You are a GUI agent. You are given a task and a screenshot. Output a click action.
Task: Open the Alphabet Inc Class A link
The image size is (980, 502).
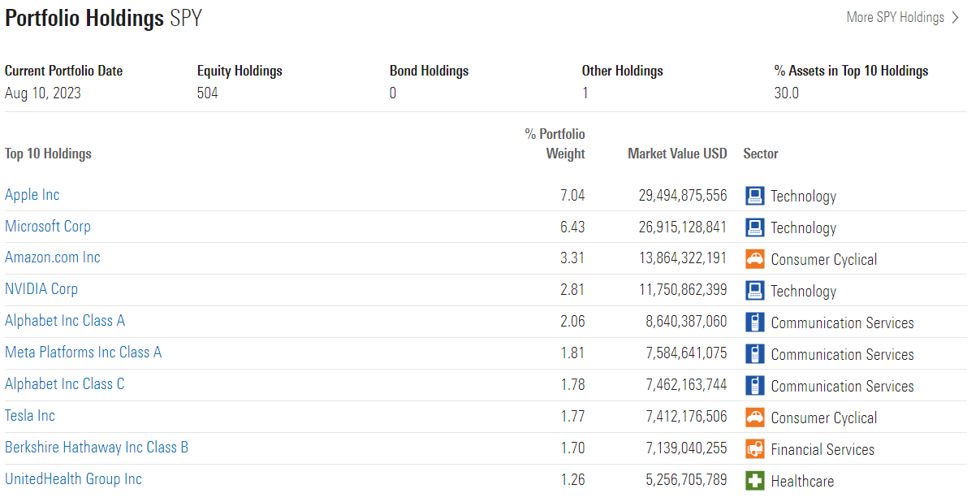pos(65,321)
